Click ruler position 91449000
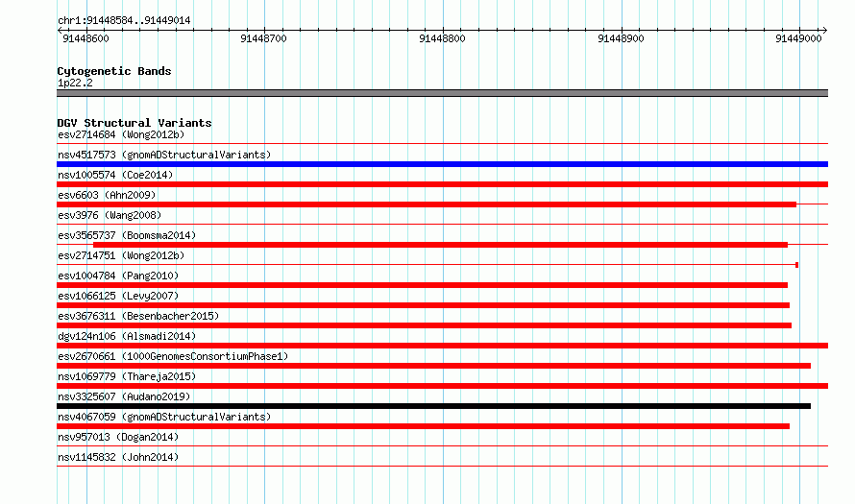This screenshot has height=504, width=855. pyautogui.click(x=799, y=38)
